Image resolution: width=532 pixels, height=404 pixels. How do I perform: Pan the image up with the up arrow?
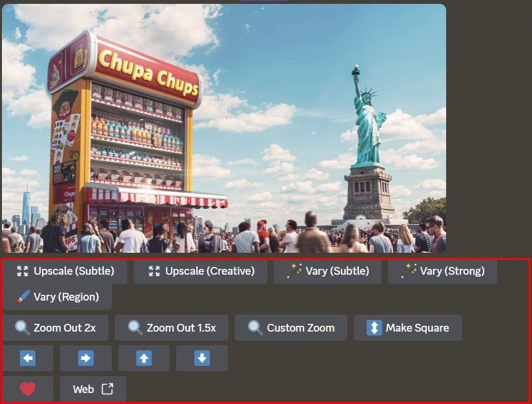pyautogui.click(x=144, y=358)
